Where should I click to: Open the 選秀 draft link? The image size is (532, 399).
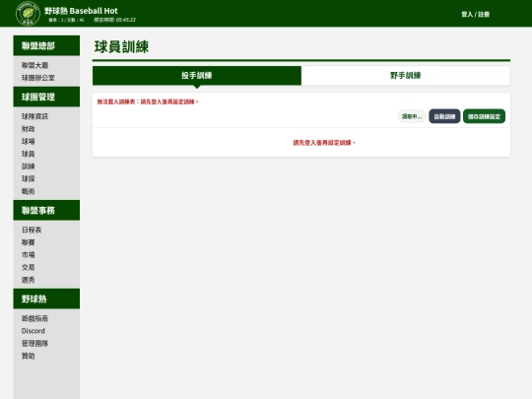[29, 280]
